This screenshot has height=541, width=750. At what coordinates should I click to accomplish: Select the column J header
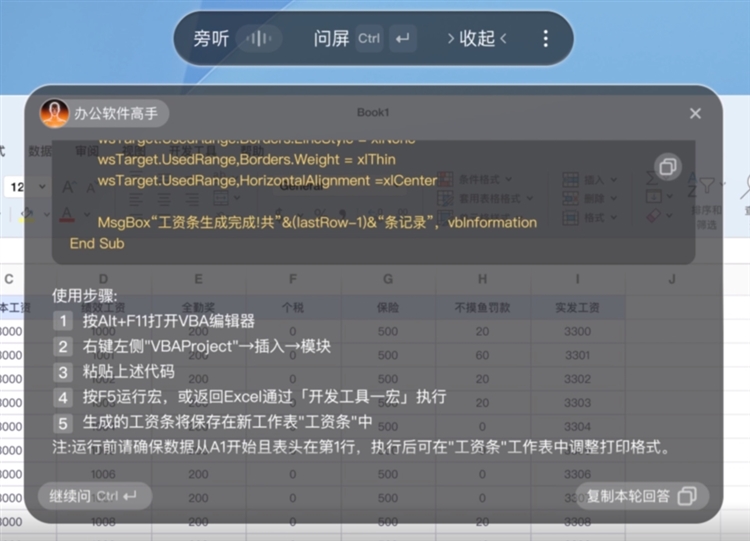click(671, 279)
